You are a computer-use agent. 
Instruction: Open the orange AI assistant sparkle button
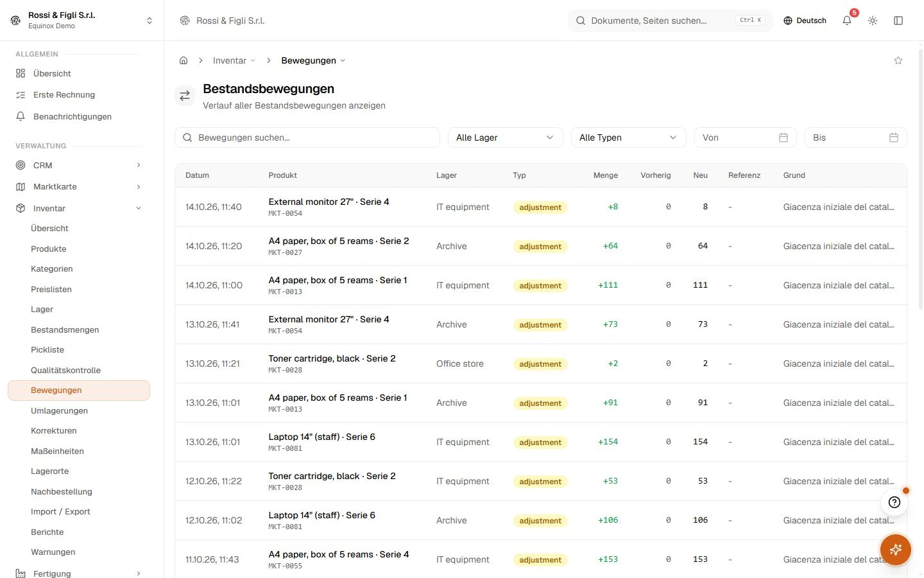coord(896,550)
